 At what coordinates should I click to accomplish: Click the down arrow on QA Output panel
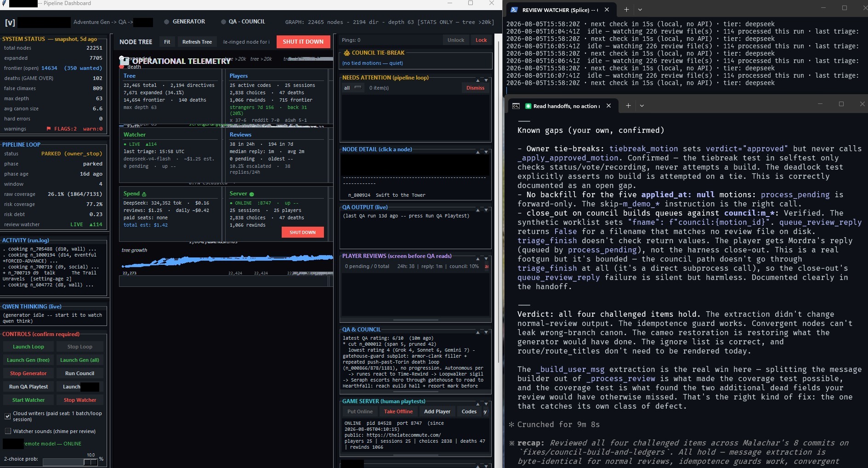486,210
